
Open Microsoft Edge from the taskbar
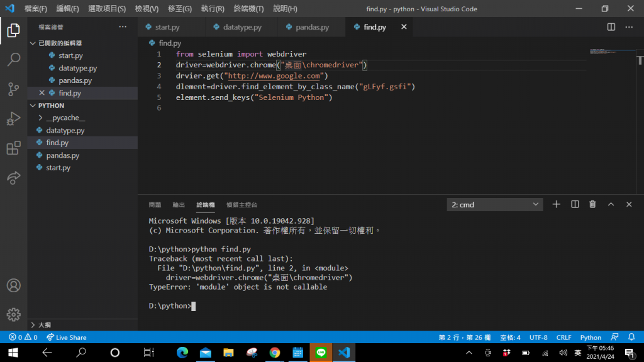182,353
